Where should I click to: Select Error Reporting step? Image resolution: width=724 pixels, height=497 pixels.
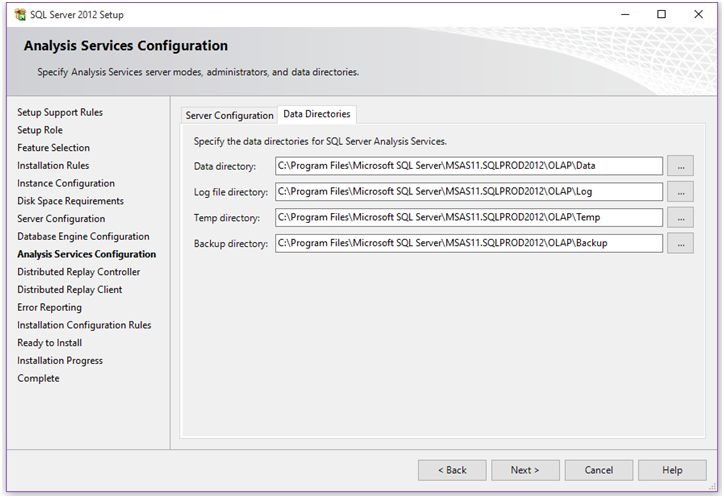point(49,308)
